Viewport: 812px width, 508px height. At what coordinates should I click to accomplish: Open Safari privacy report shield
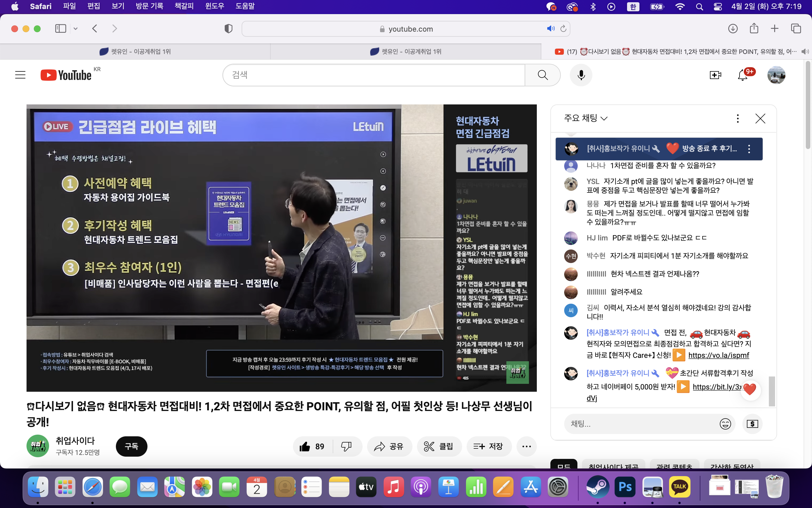228,29
